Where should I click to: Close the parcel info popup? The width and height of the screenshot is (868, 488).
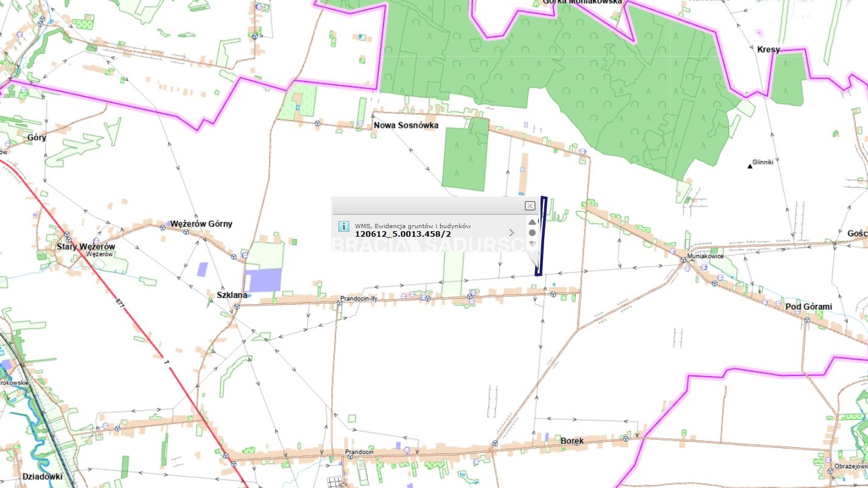pos(530,206)
